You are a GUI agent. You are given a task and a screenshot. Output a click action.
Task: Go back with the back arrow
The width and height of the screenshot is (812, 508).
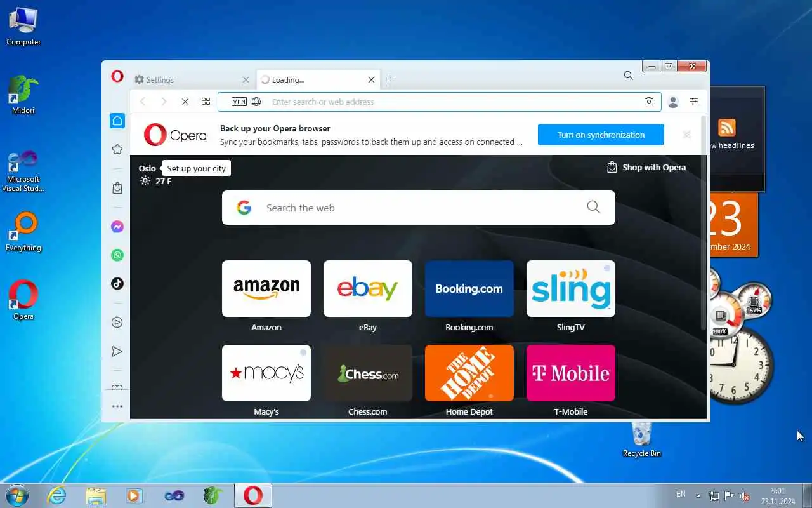(143, 102)
